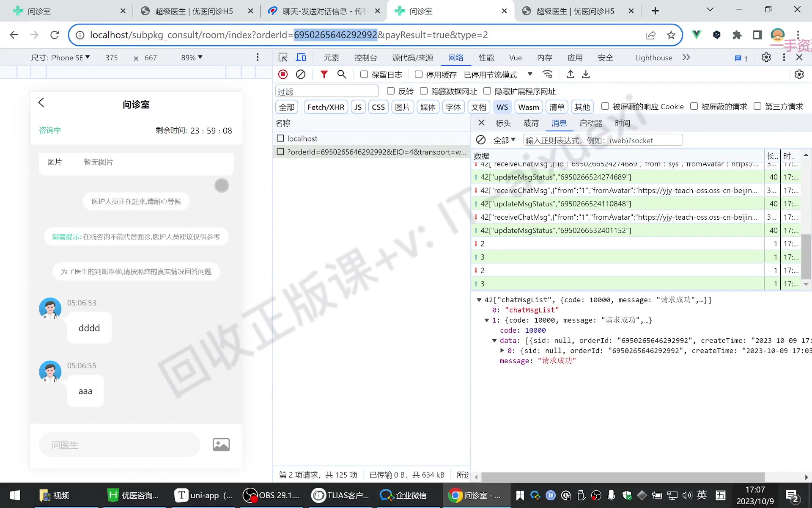Click the 问医生 message input
Screen dimensions: 812x508
point(119,445)
